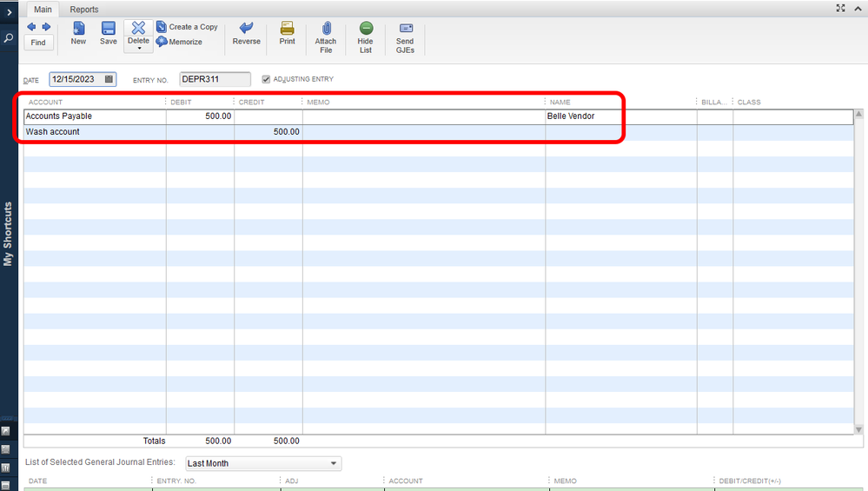The height and width of the screenshot is (491, 868).
Task: Click the scroll down arrow of journal grid
Action: point(860,429)
